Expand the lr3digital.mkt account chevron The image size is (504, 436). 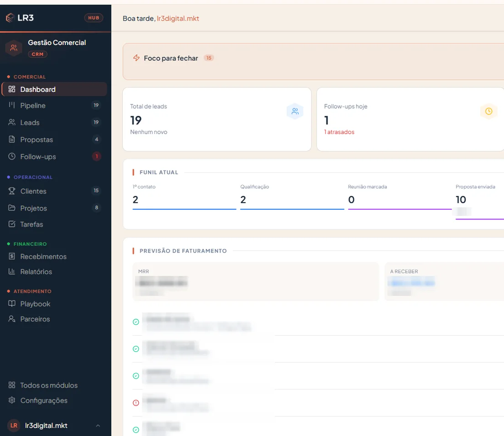point(98,426)
